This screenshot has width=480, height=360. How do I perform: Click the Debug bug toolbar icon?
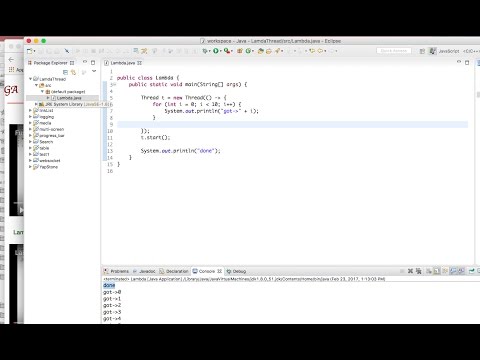pos(204,51)
